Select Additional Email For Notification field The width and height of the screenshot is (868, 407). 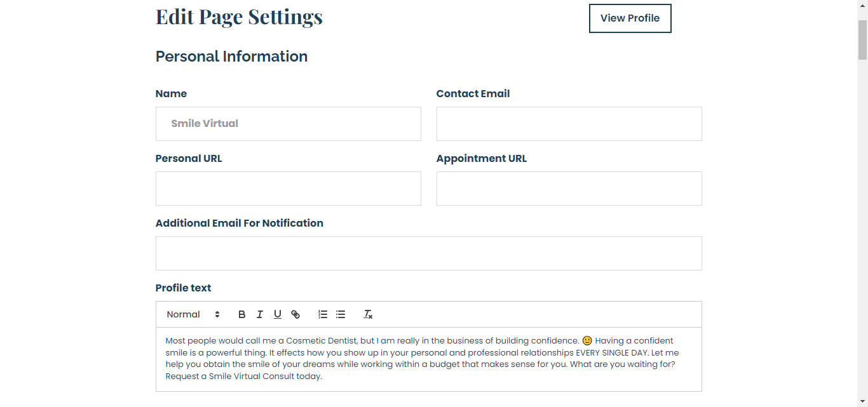[429, 253]
